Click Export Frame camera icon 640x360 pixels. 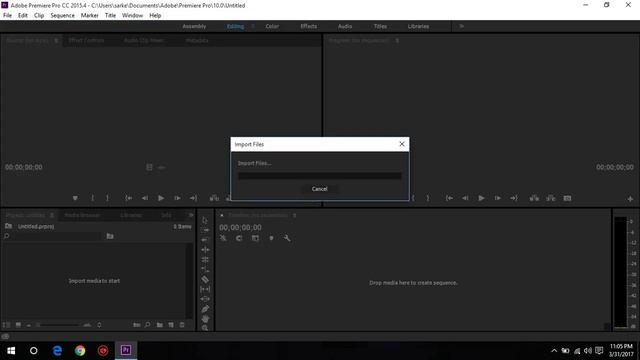(567, 198)
